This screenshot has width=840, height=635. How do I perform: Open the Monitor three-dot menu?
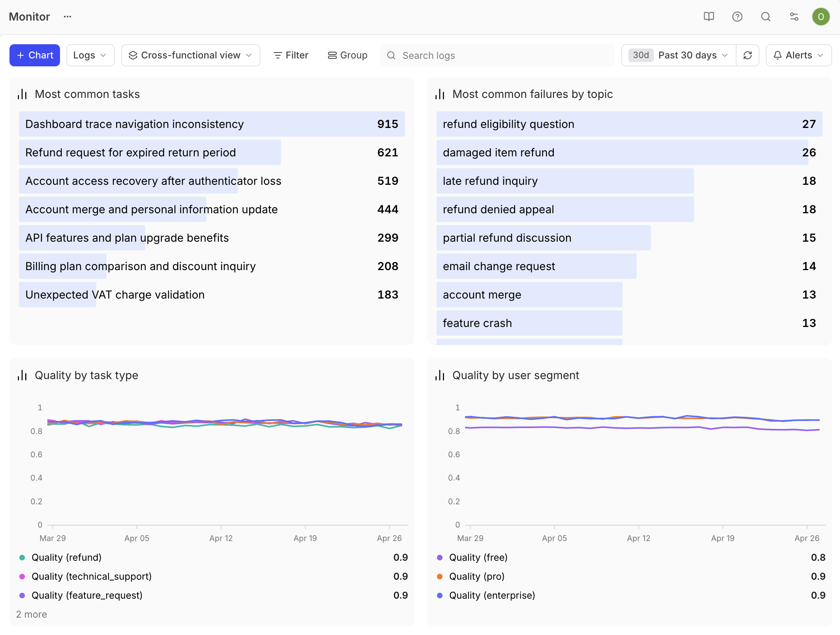point(67,17)
